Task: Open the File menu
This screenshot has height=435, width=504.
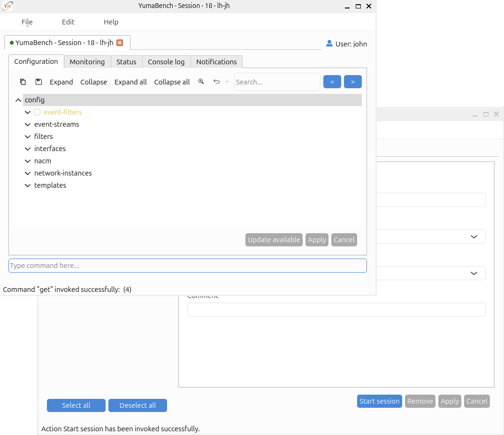Action: 27,22
